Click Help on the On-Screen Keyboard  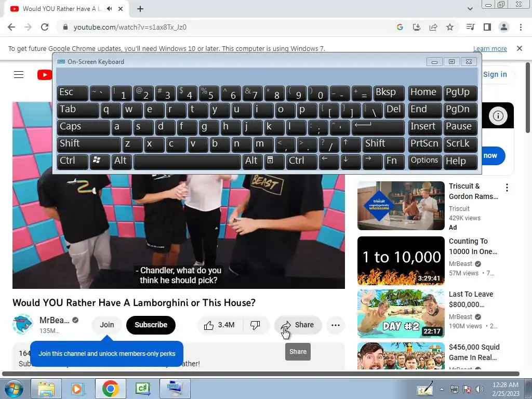[460, 162]
